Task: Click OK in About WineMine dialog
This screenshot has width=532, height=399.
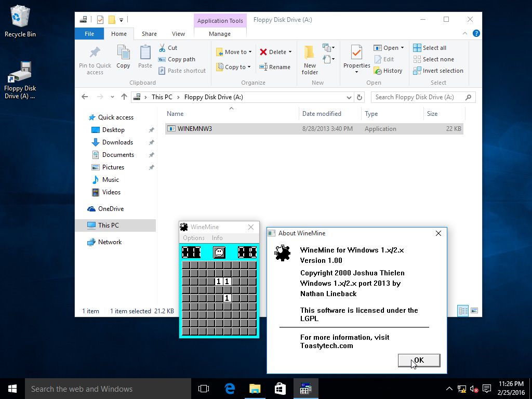Action: tap(419, 361)
